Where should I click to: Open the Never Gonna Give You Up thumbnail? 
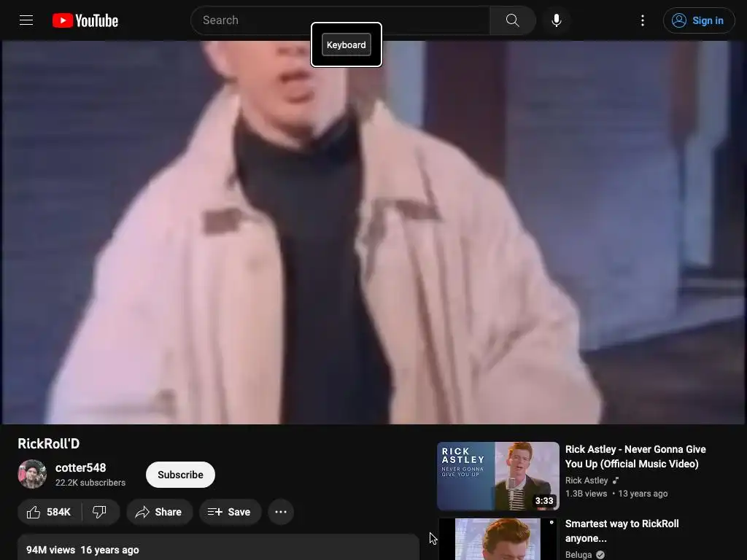pos(498,475)
